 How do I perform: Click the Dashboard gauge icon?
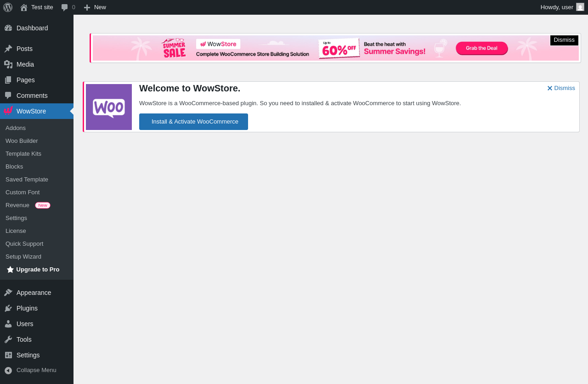[x=8, y=28]
